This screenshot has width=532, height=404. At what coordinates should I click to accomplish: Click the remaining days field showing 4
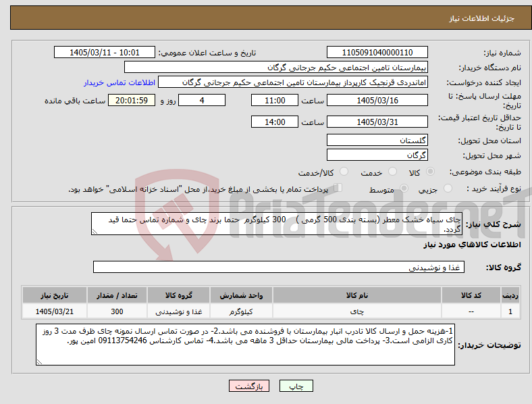(202, 101)
